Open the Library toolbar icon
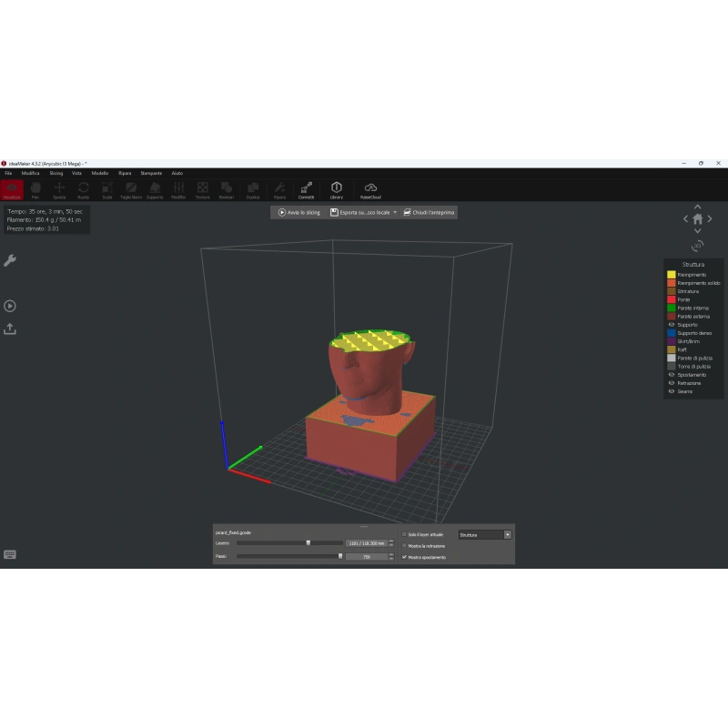This screenshot has width=728, height=728. pos(336,190)
